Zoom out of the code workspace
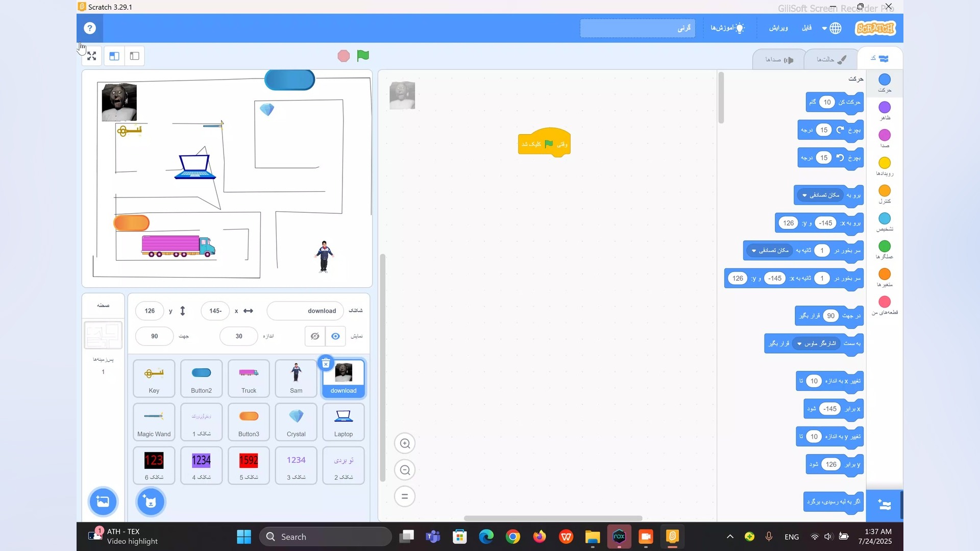 pos(405,470)
